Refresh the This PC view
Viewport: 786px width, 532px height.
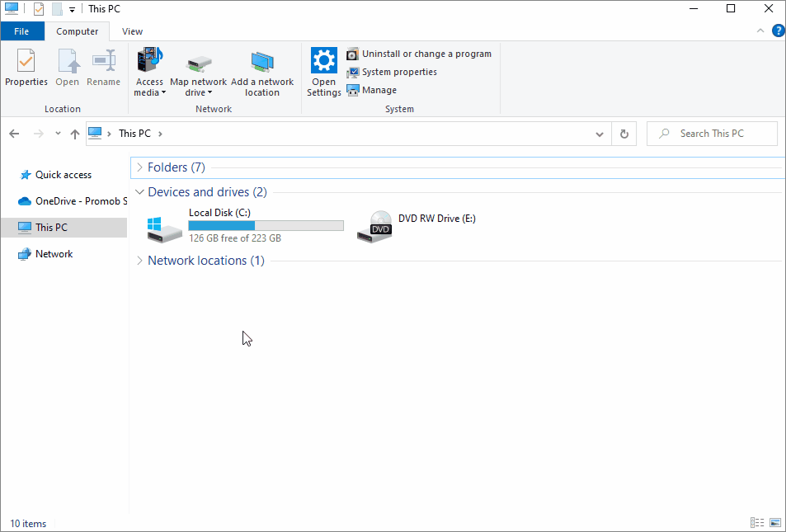tap(624, 134)
